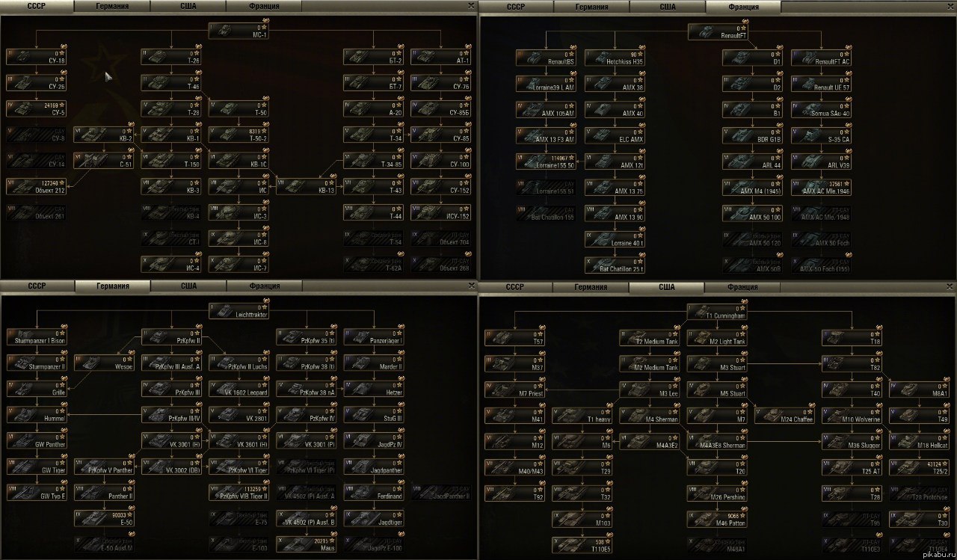Switch to СССР tab in the French tree panel
957x560 pixels.
[515, 6]
